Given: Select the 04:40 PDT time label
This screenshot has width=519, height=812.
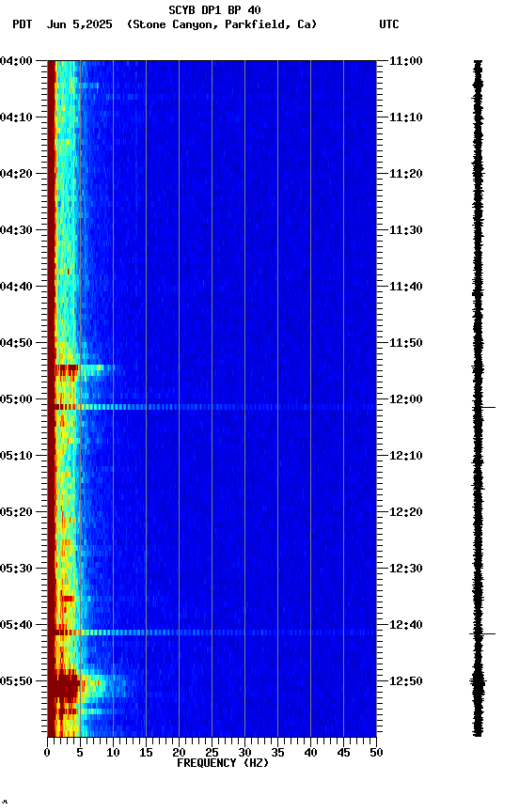Looking at the screenshot, I should 16,287.
